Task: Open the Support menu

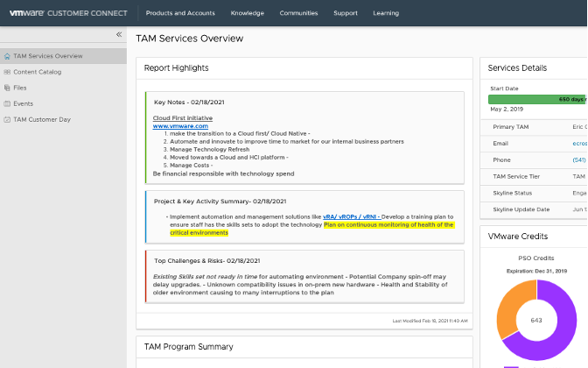Action: [x=346, y=13]
